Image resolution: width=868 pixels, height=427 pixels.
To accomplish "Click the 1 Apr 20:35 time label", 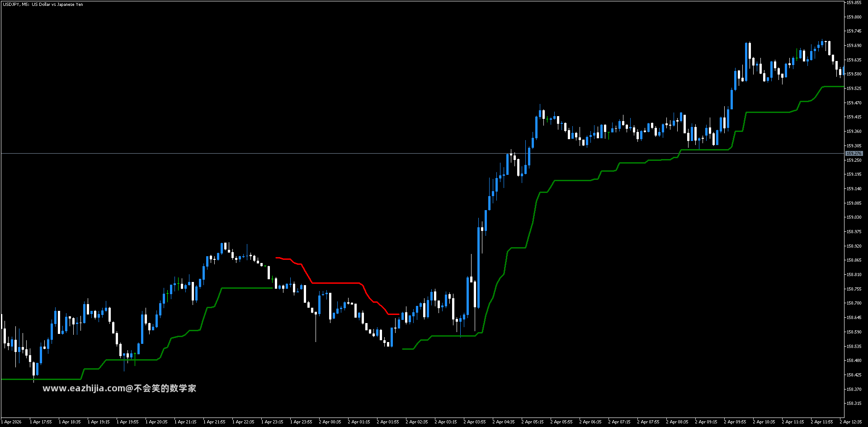I will coord(156,422).
